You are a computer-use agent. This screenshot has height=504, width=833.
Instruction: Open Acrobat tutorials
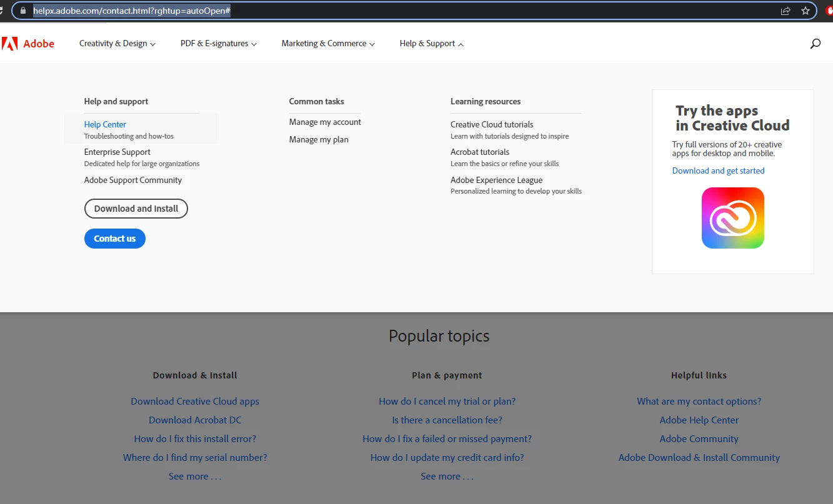(x=480, y=152)
